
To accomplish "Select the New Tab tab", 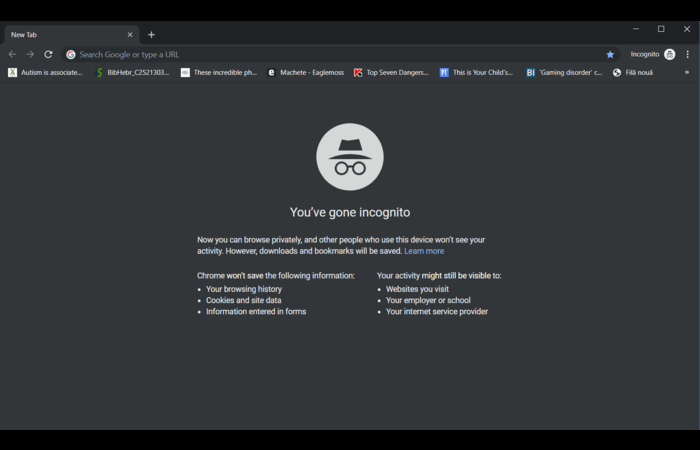I will click(x=71, y=35).
